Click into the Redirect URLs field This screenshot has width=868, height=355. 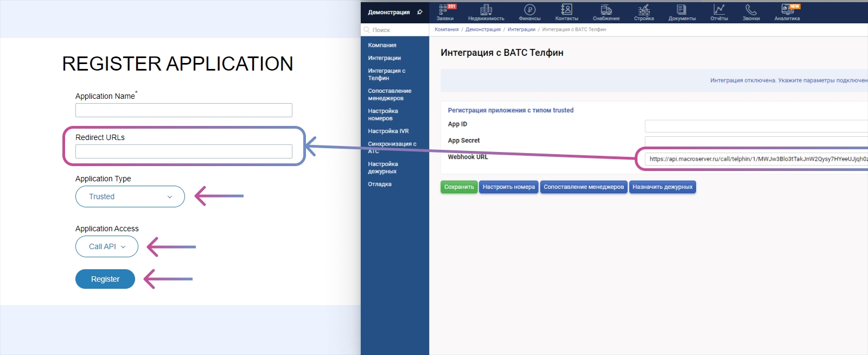pos(184,151)
